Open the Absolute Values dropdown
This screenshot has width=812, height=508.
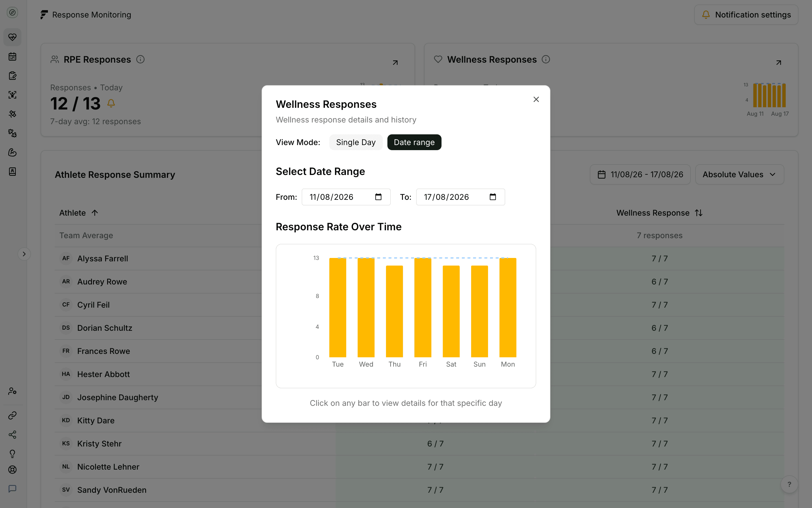point(739,174)
